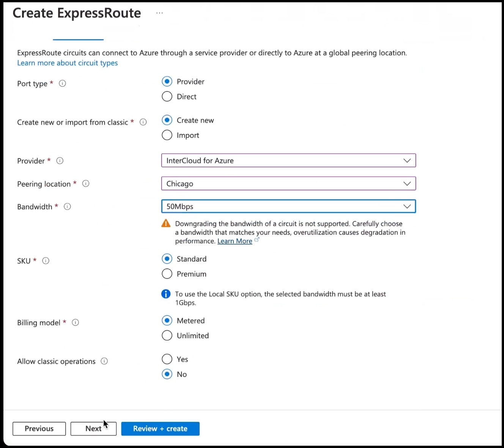The image size is (504, 448).
Task: Click the Review + create button
Action: (x=160, y=429)
